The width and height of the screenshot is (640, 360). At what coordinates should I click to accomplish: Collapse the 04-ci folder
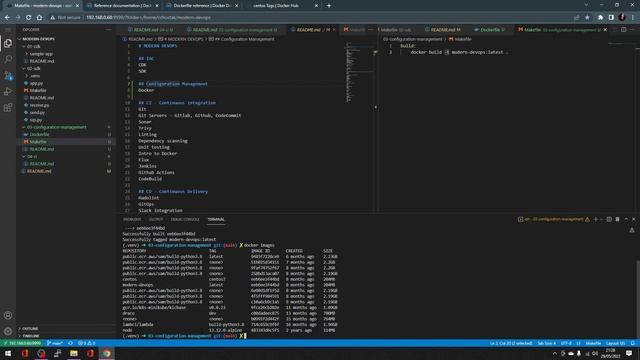[x=32, y=156]
